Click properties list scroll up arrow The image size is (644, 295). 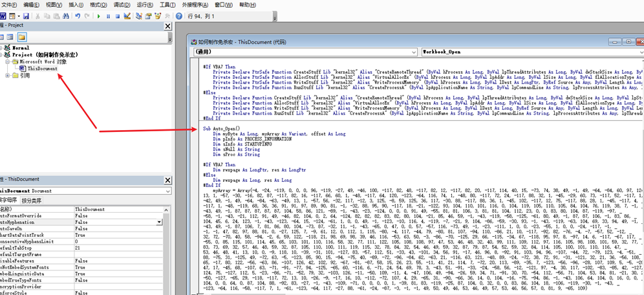(167, 210)
